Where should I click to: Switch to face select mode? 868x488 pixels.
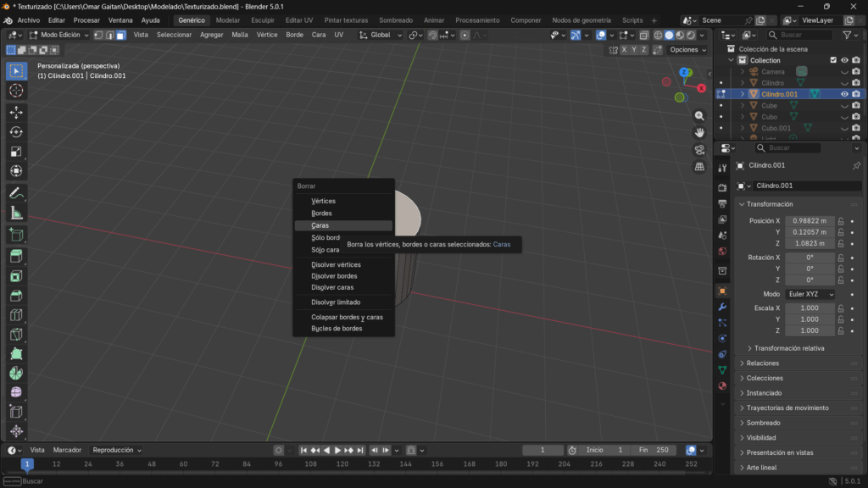[121, 35]
